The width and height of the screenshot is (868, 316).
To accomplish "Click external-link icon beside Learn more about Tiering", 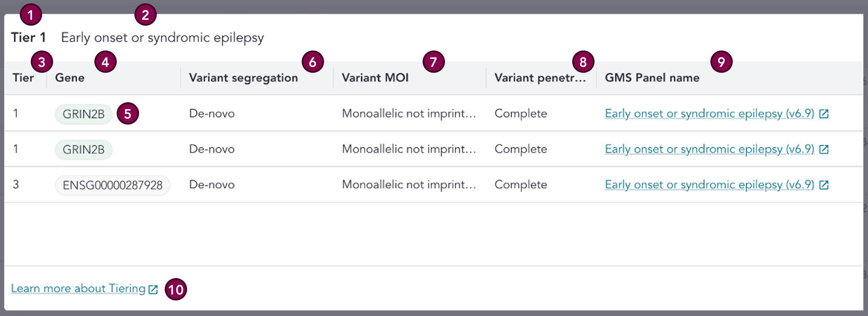I will pos(153,289).
